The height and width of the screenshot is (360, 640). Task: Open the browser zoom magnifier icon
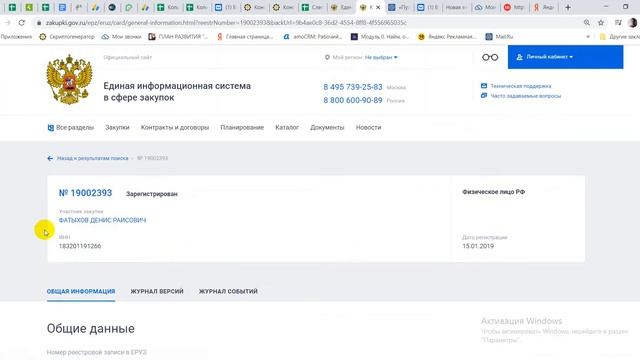pyautogui.click(x=587, y=23)
